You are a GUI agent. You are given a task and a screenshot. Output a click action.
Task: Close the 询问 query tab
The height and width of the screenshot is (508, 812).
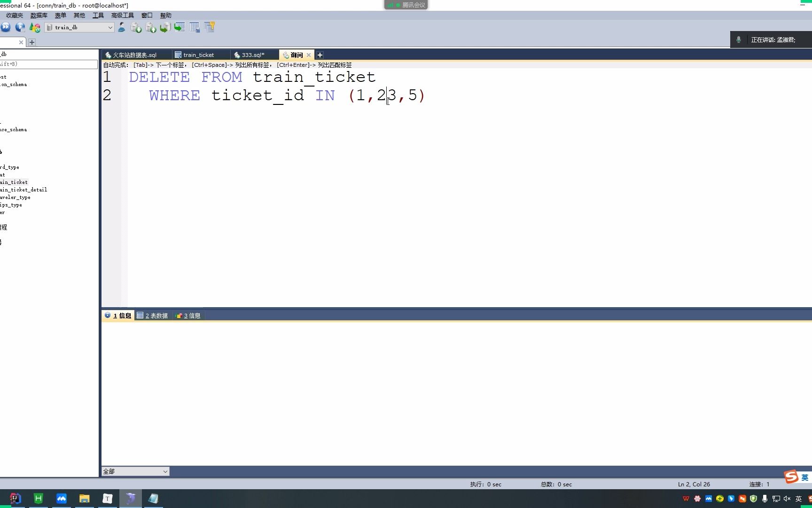click(x=309, y=55)
